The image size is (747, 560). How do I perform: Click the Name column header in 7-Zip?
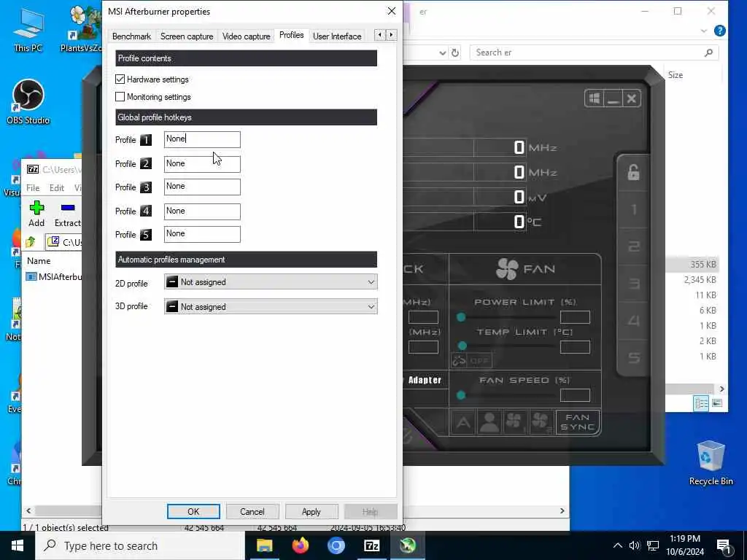(39, 261)
